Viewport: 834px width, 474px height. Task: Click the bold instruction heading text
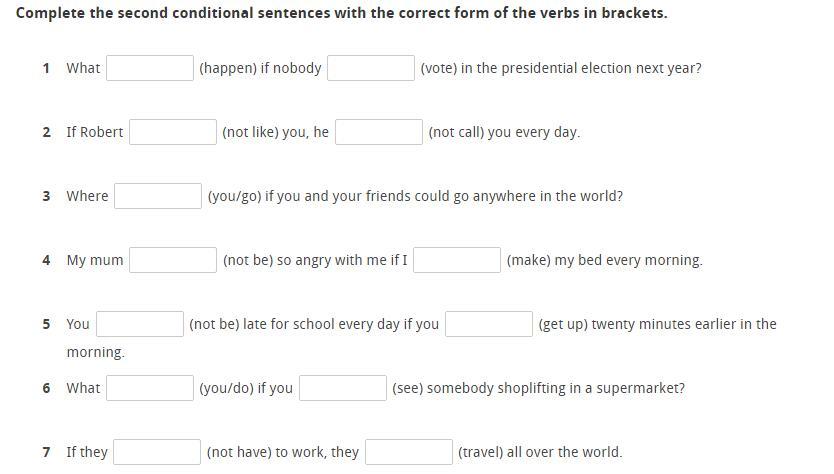coord(342,13)
